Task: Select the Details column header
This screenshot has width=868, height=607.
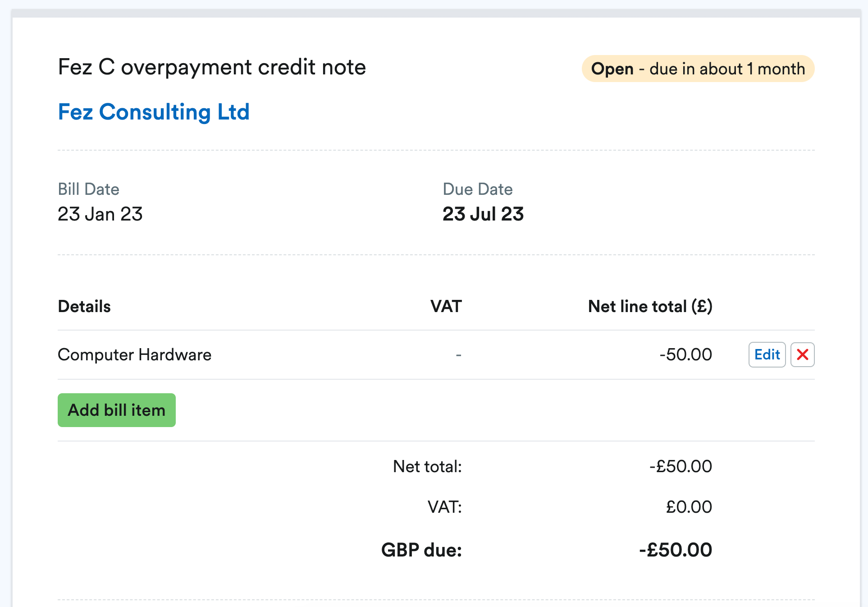Action: pos(84,306)
